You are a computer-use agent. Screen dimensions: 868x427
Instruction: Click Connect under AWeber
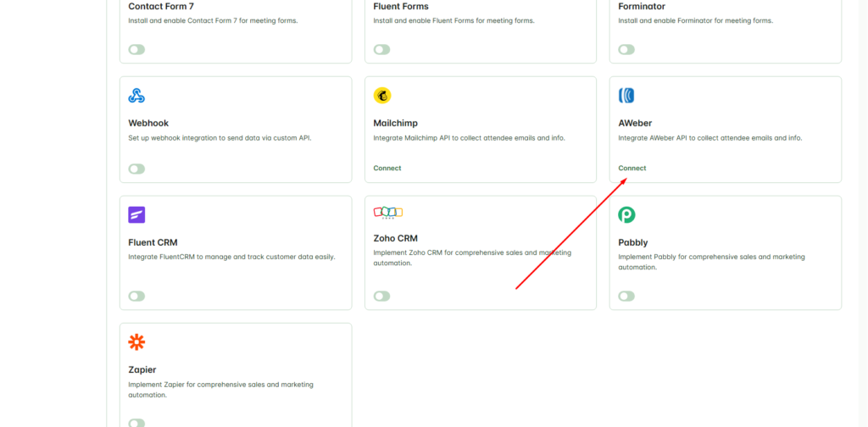632,168
